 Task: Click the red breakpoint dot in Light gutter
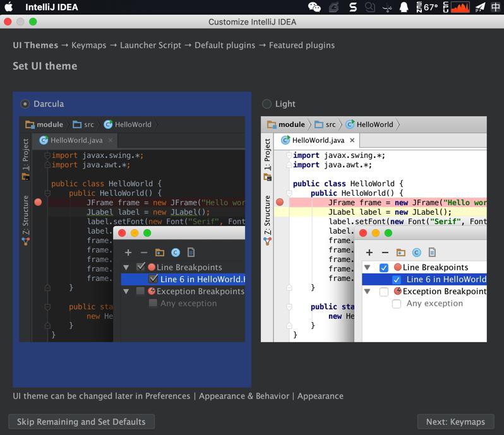point(280,203)
